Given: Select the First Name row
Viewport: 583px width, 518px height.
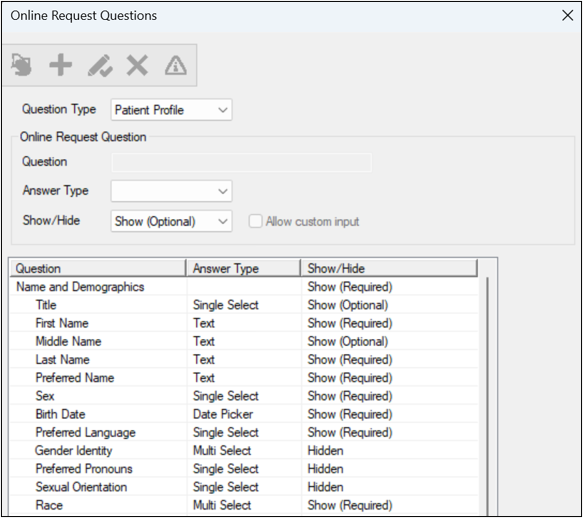Looking at the screenshot, I should 244,323.
